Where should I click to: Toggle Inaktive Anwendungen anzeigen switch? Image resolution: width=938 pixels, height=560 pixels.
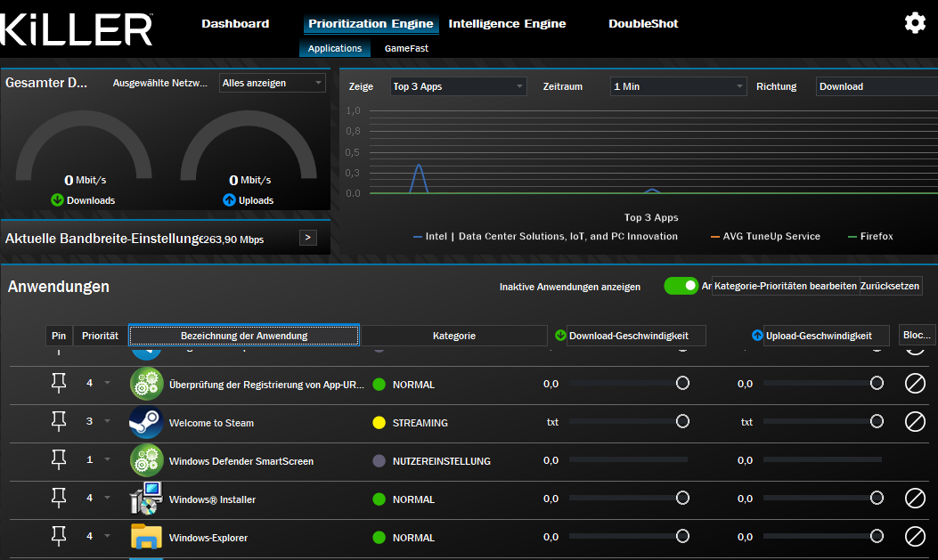pos(681,286)
